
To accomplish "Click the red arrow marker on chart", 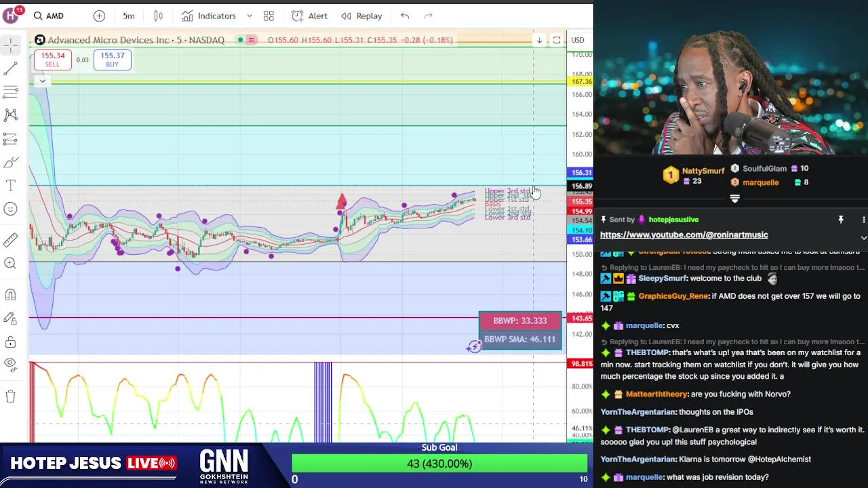I will pyautogui.click(x=341, y=201).
